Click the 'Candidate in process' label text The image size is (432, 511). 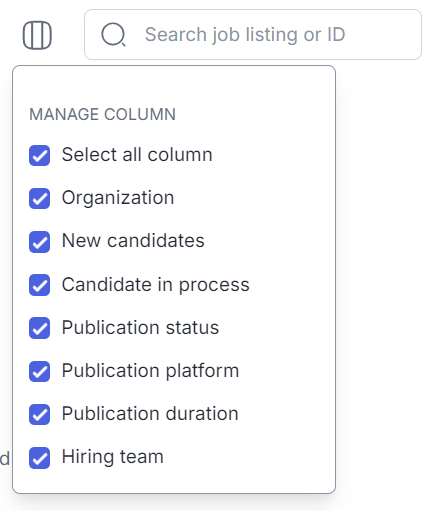click(x=156, y=285)
